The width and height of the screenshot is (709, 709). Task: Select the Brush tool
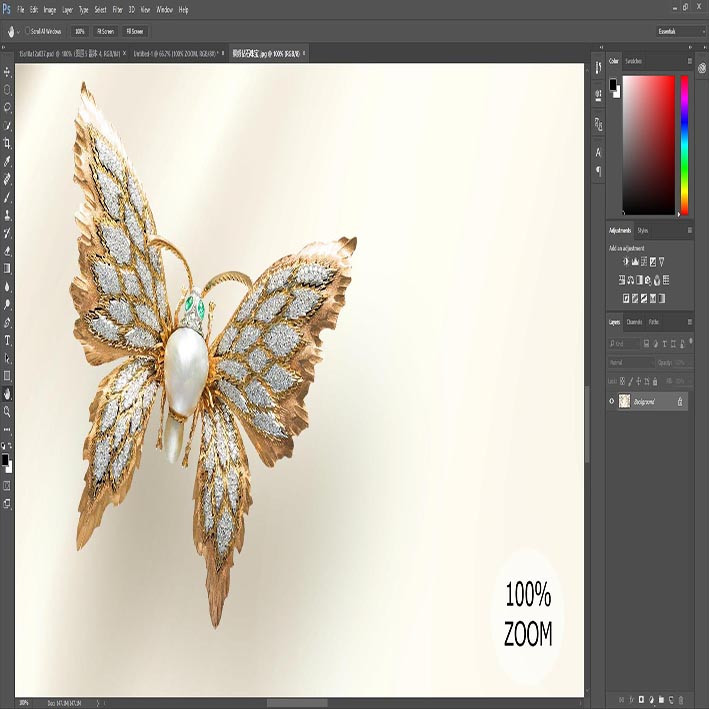(7, 197)
